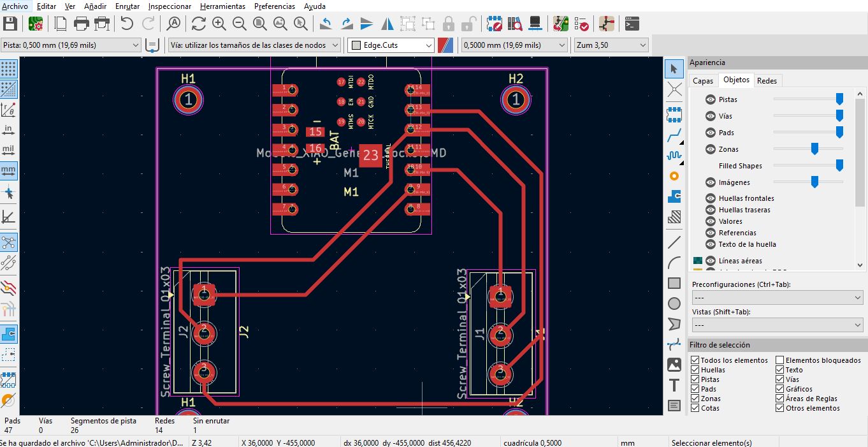Adjust the Zonas opacity slider

coord(814,149)
